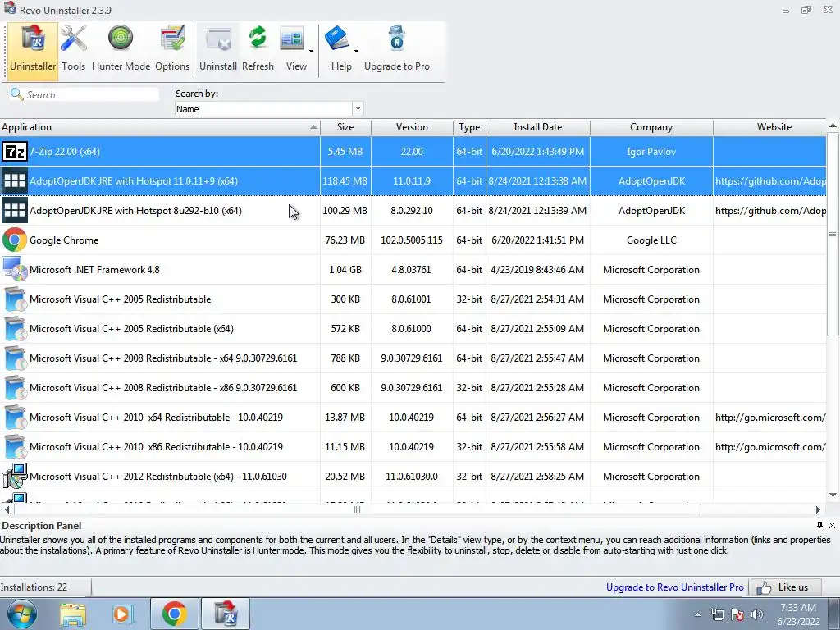Click Revo Uninstaller taskbar button
Image resolution: width=840 pixels, height=630 pixels.
point(226,614)
